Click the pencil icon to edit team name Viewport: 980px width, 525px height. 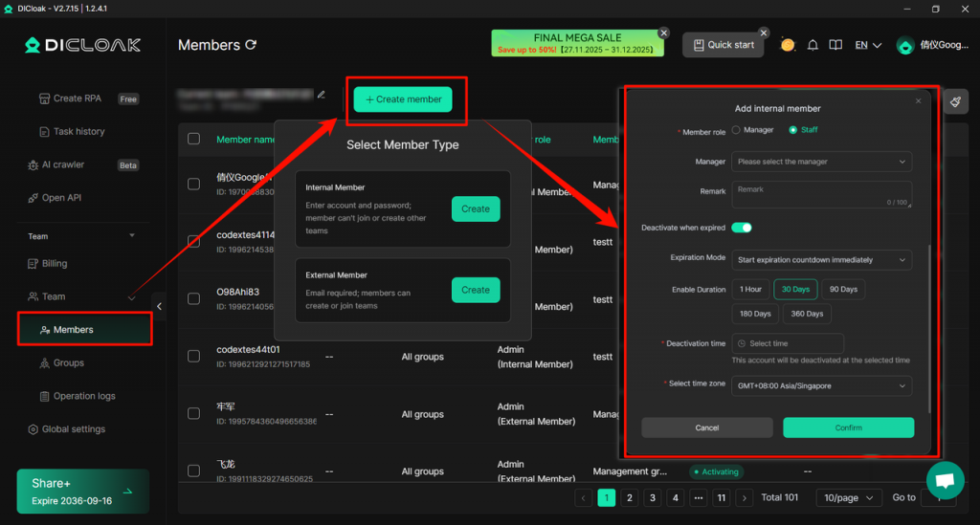322,95
